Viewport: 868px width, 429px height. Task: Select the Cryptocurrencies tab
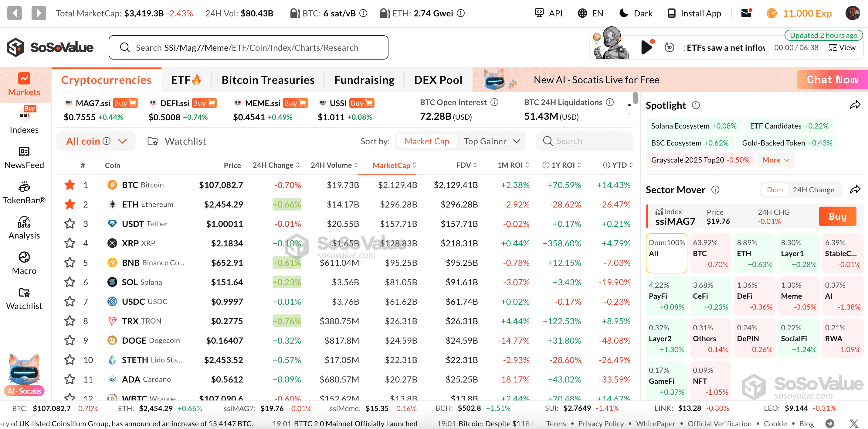pyautogui.click(x=106, y=80)
